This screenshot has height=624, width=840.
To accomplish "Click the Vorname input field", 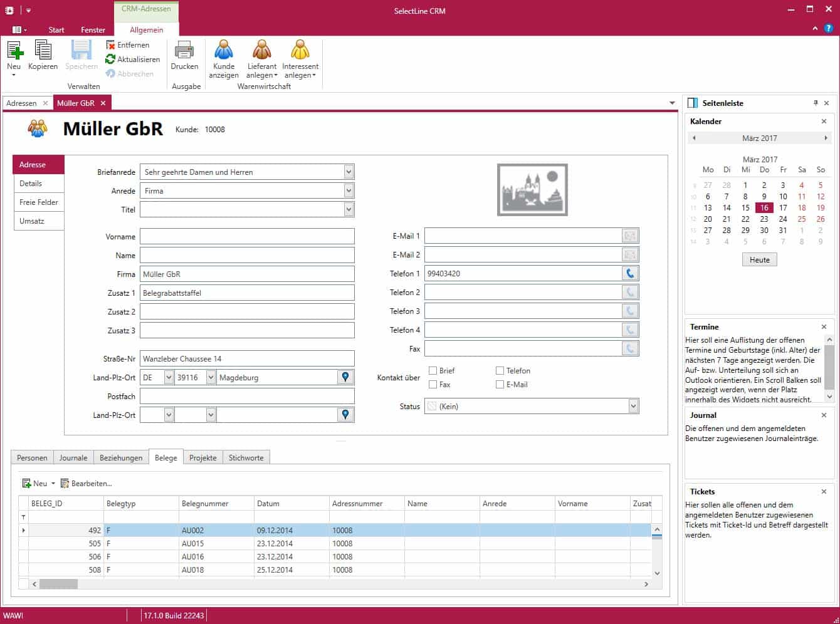I will click(247, 236).
